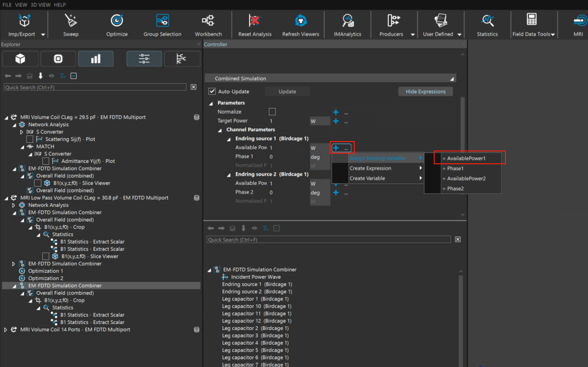
Task: Disable the Auto-Update checkbox
Action: [x=212, y=91]
